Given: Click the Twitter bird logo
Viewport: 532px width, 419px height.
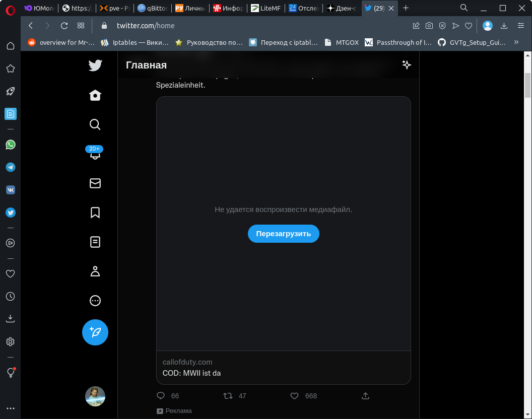Looking at the screenshot, I should pyautogui.click(x=95, y=65).
